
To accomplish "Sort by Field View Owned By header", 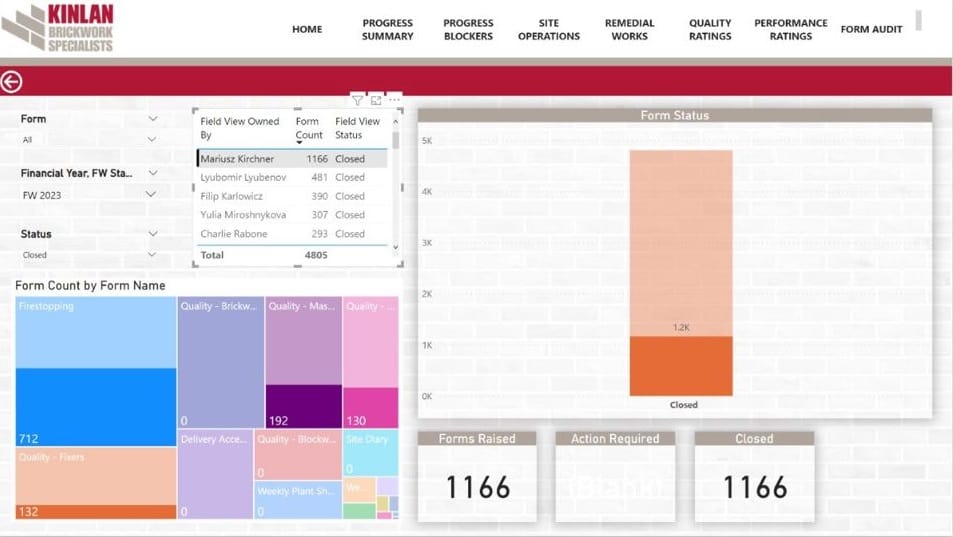I will pos(239,128).
